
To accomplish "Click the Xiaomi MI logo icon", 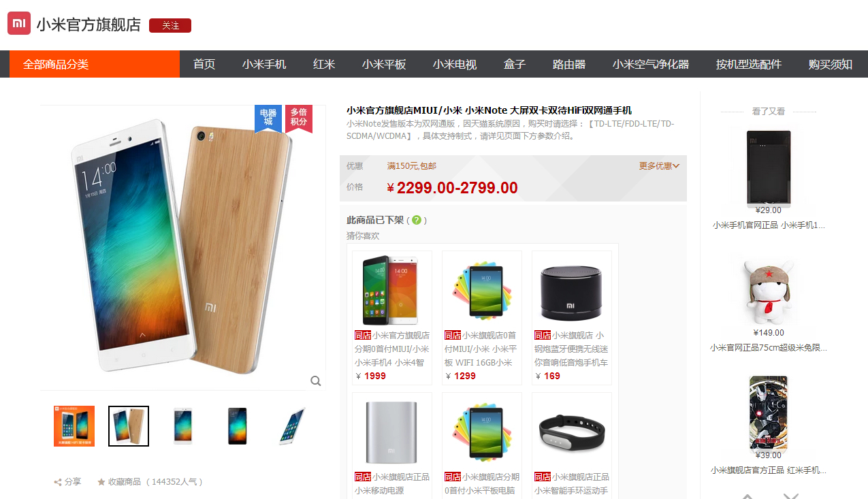I will (19, 23).
